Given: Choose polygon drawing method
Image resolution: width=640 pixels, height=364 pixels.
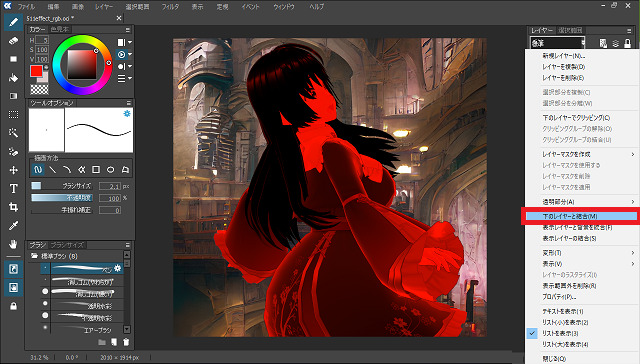Looking at the screenshot, I should pos(125,169).
